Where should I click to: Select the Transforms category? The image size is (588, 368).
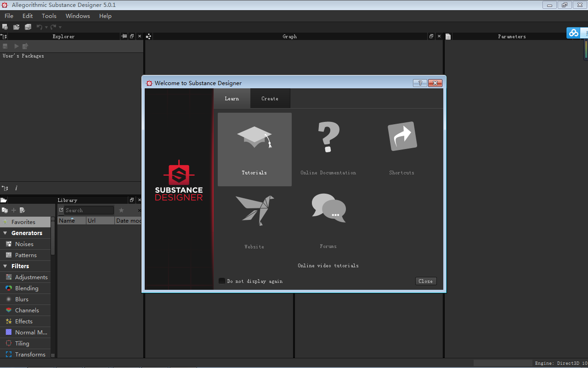(x=25, y=354)
